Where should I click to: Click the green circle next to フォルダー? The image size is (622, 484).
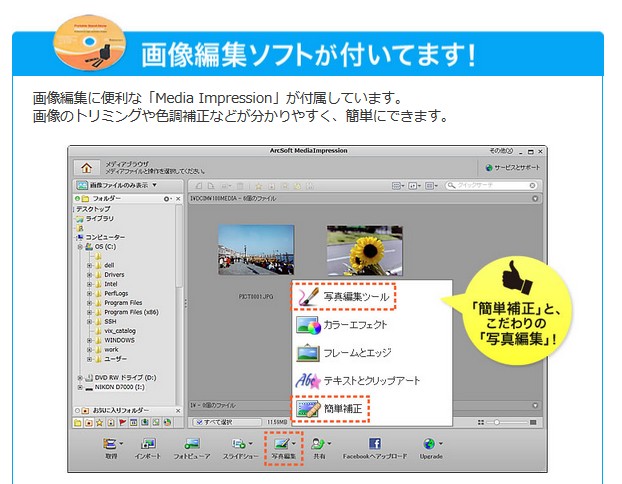click(77, 198)
